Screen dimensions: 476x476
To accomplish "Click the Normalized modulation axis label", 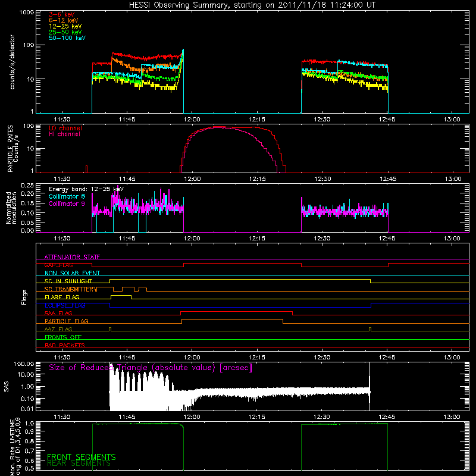I will [11, 208].
